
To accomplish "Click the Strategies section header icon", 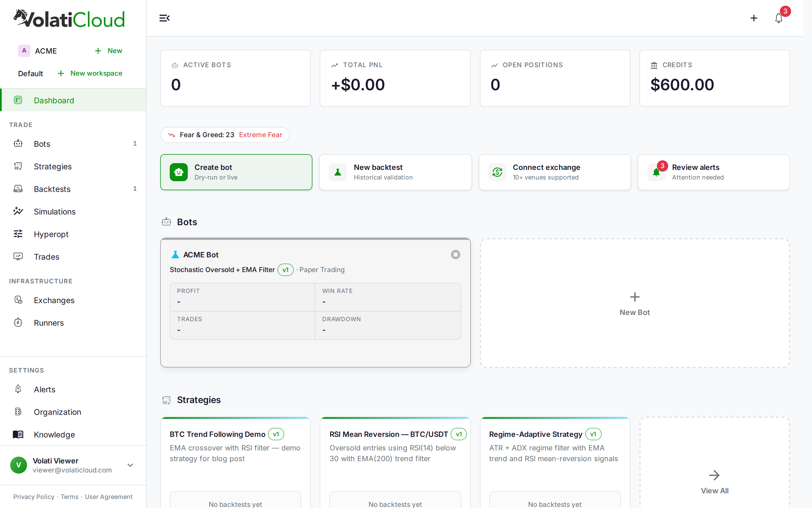I will coord(166,400).
